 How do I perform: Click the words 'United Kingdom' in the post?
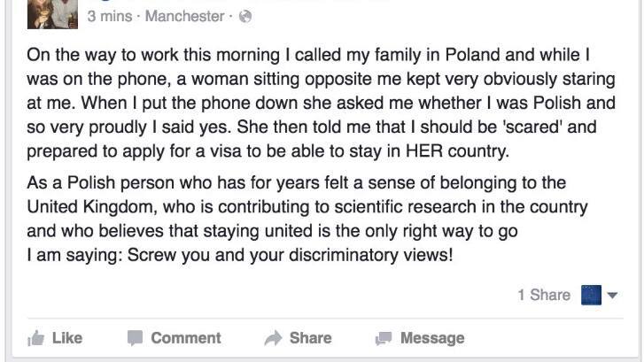click(92, 207)
